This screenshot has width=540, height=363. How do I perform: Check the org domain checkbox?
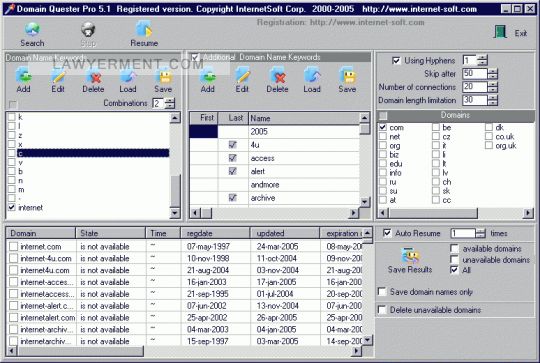[383, 145]
